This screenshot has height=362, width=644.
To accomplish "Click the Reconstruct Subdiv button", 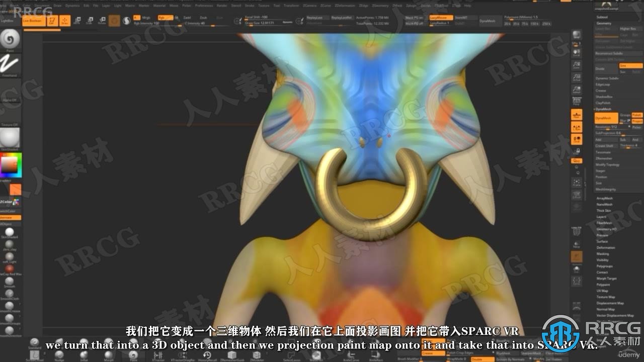I will click(x=618, y=53).
